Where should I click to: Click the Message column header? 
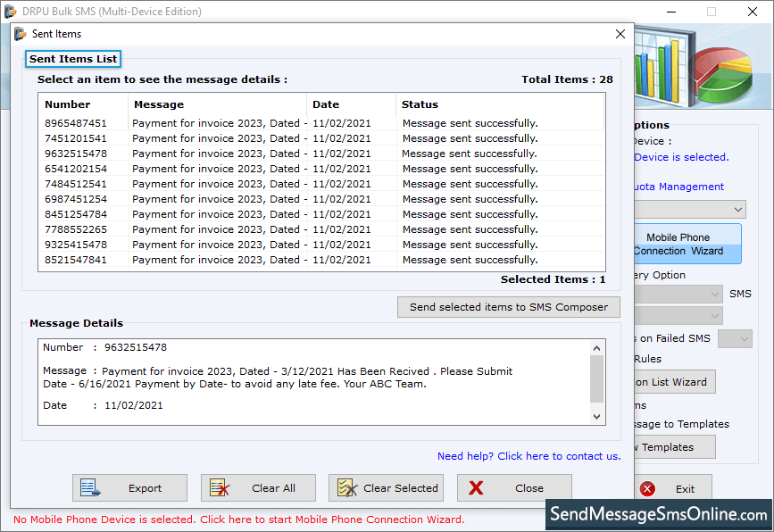click(217, 104)
